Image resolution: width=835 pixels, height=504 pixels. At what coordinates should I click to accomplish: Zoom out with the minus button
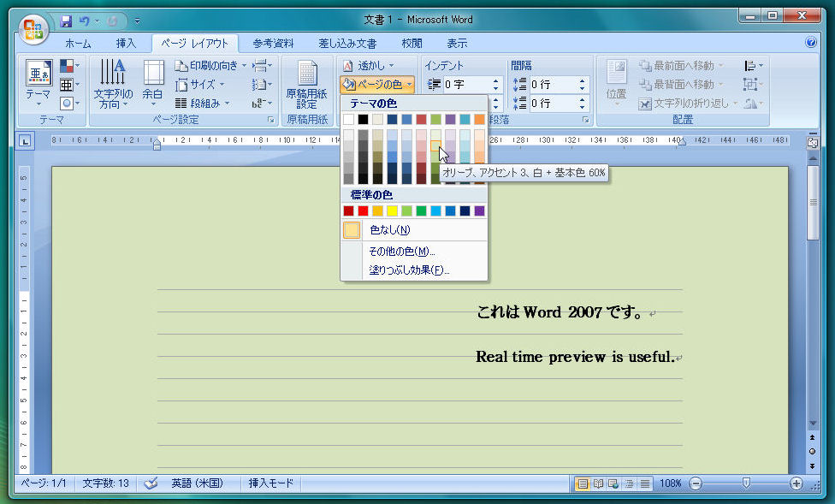[696, 483]
